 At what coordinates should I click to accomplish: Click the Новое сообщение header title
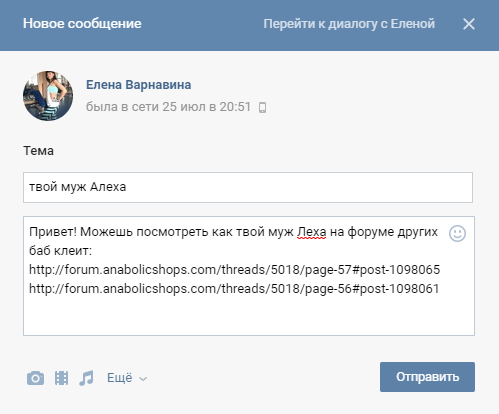pyautogui.click(x=82, y=24)
